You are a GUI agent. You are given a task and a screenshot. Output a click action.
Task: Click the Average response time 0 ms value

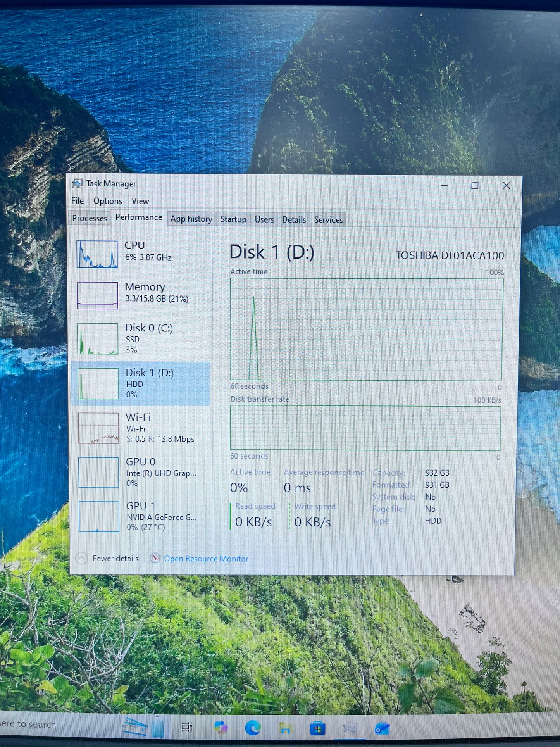(x=297, y=488)
